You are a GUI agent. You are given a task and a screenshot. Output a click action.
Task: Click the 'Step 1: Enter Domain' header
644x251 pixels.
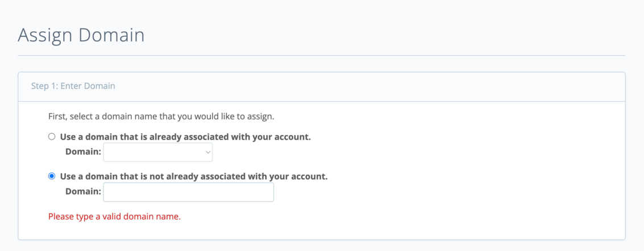point(73,86)
